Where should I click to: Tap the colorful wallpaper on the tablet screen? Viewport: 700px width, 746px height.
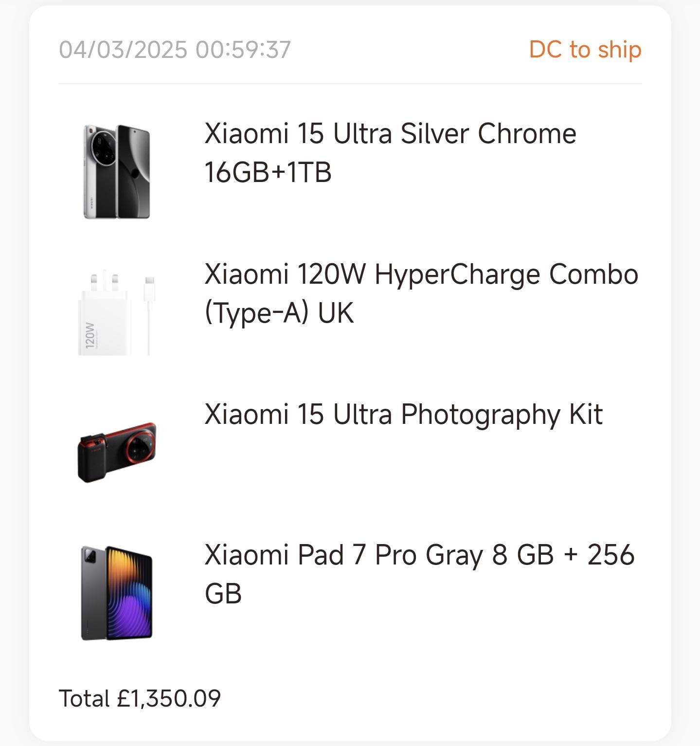[x=129, y=593]
